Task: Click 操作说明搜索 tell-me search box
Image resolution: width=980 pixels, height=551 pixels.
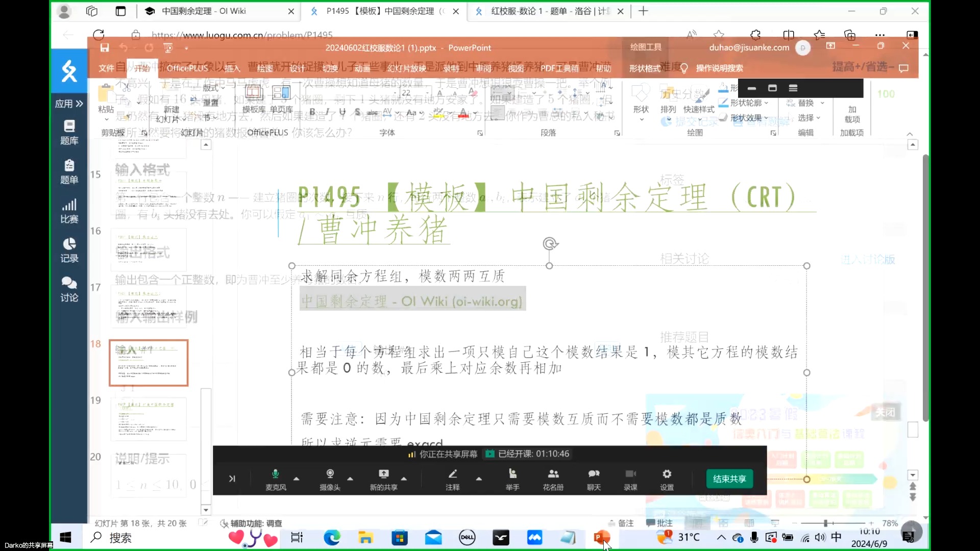Action: point(719,68)
